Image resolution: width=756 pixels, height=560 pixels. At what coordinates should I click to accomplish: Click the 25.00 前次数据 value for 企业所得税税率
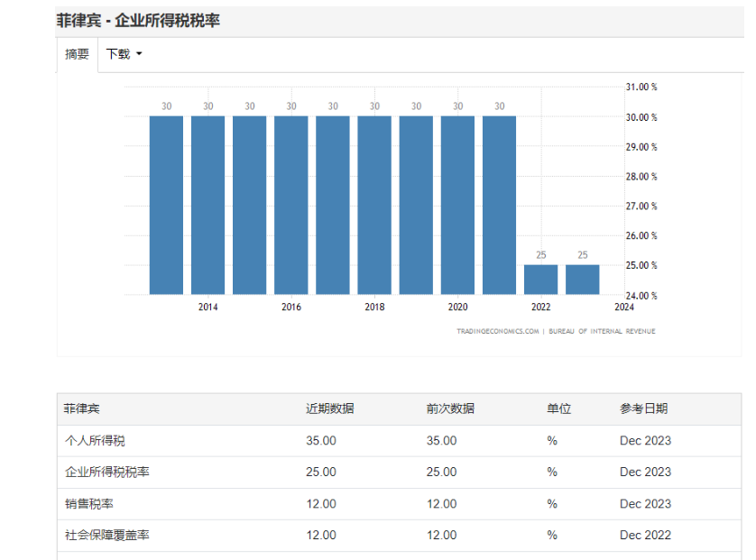pyautogui.click(x=441, y=472)
